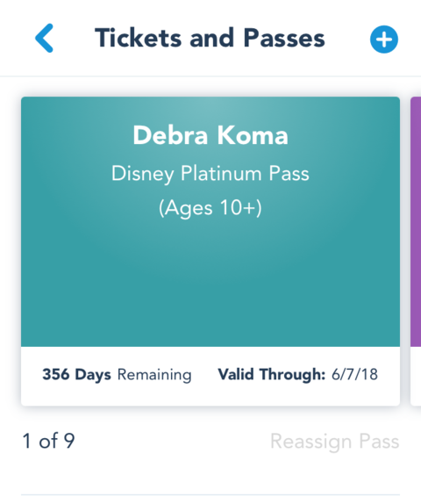This screenshot has height=504, width=421.
Task: Select the Disney Platinum Pass label
Action: point(210,174)
